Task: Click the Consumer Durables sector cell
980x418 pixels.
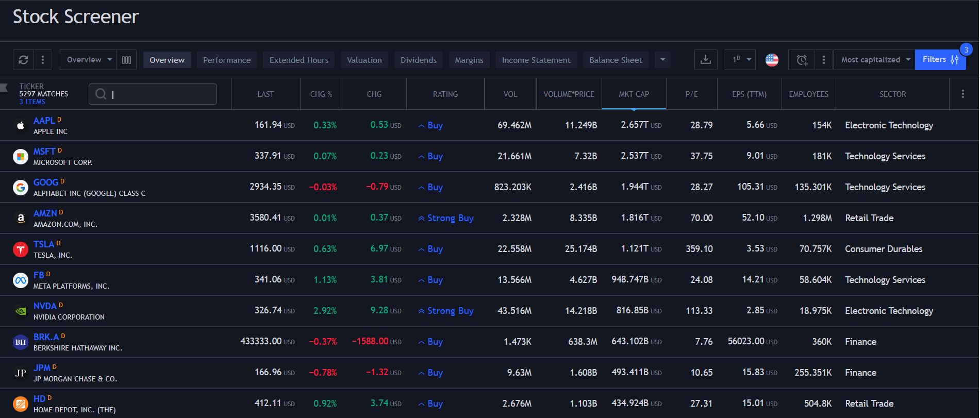Action: (884, 249)
